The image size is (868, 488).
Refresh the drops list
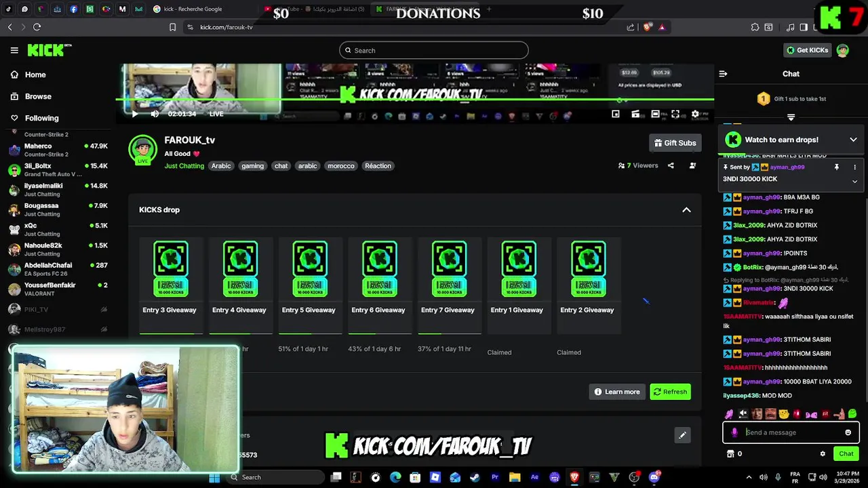click(670, 392)
